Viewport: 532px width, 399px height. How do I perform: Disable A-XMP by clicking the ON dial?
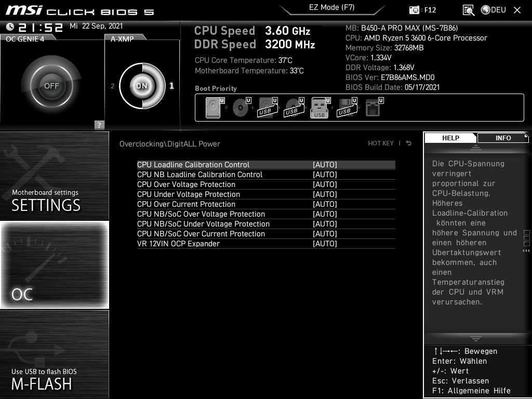pyautogui.click(x=141, y=85)
